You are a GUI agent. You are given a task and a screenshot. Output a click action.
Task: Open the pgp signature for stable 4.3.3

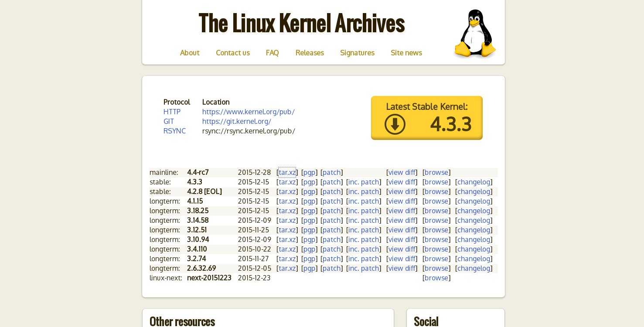pos(309,182)
